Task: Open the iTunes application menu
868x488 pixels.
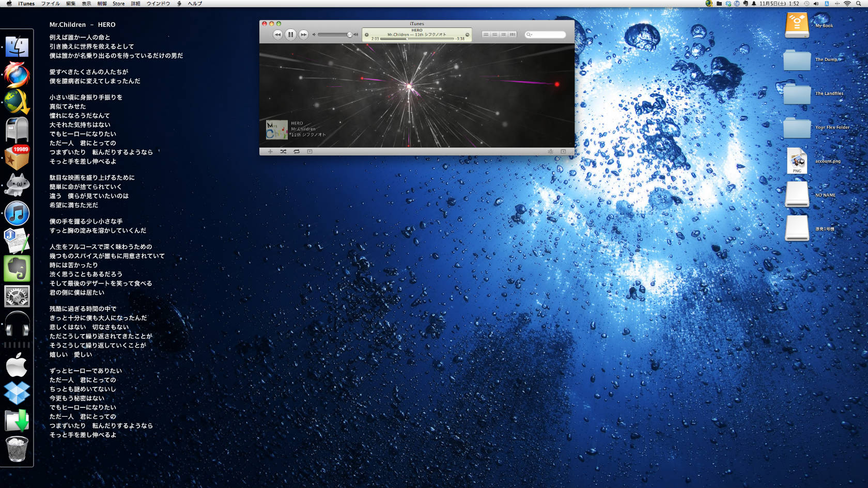Action: tap(26, 4)
